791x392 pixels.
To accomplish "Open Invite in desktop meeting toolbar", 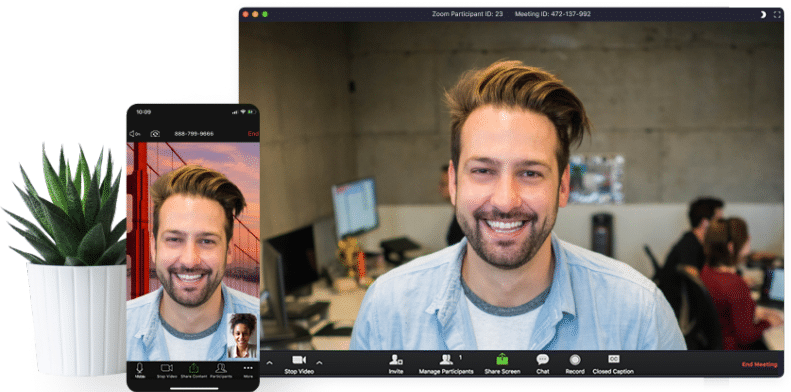I will pos(396,364).
